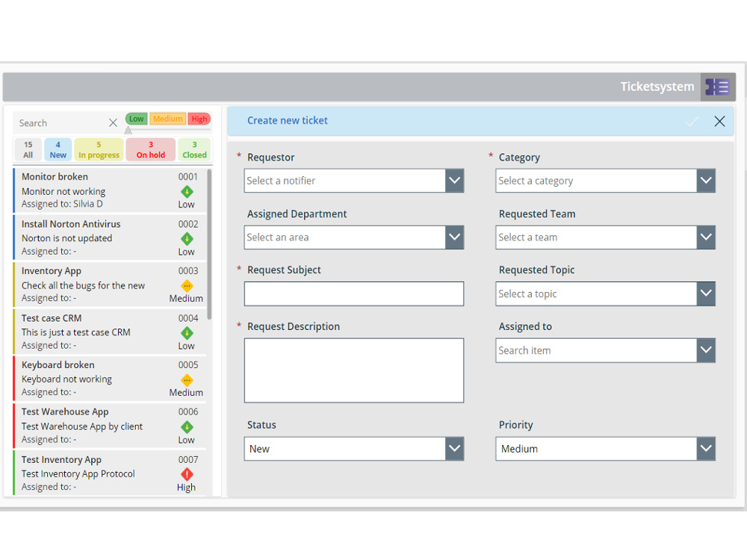Click the Select a category field
This screenshot has height=560, width=747.
(596, 181)
